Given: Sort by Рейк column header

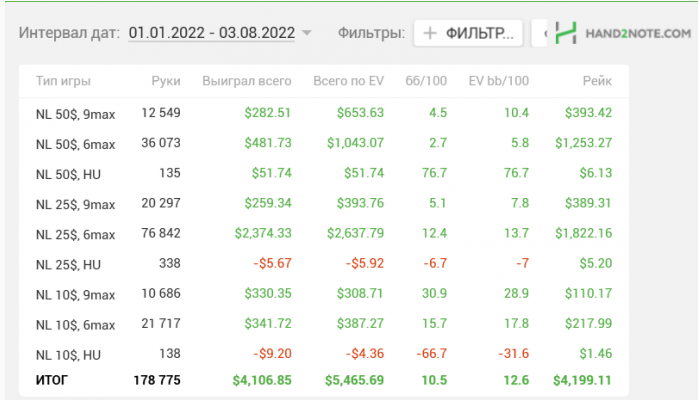Looking at the screenshot, I should pos(597,79).
